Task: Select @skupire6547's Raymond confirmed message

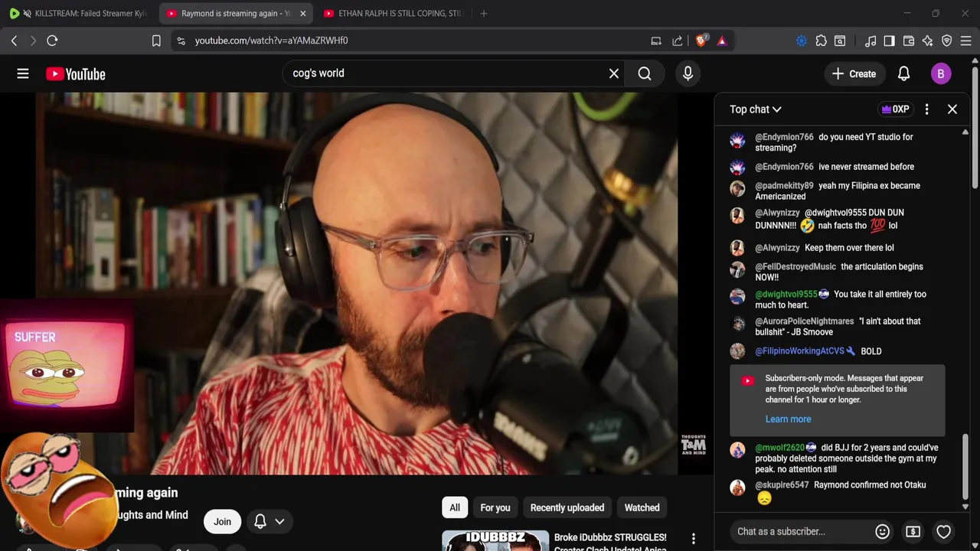Action: point(839,491)
